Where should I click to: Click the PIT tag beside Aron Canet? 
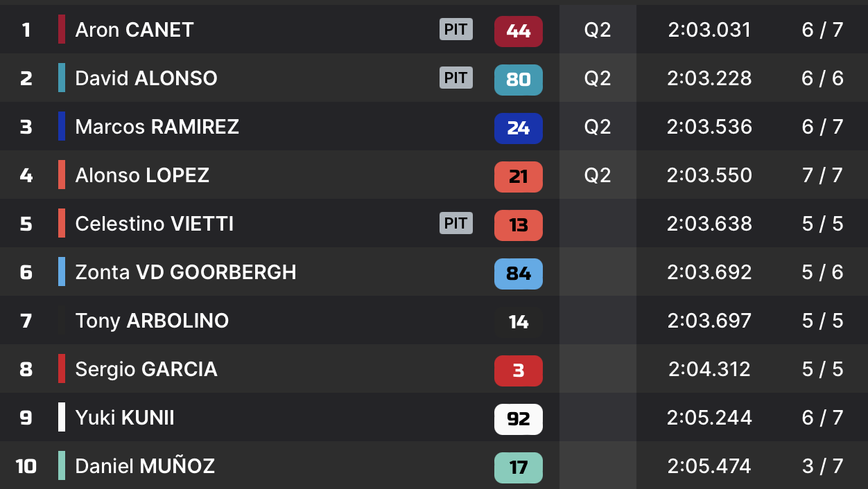[455, 29]
